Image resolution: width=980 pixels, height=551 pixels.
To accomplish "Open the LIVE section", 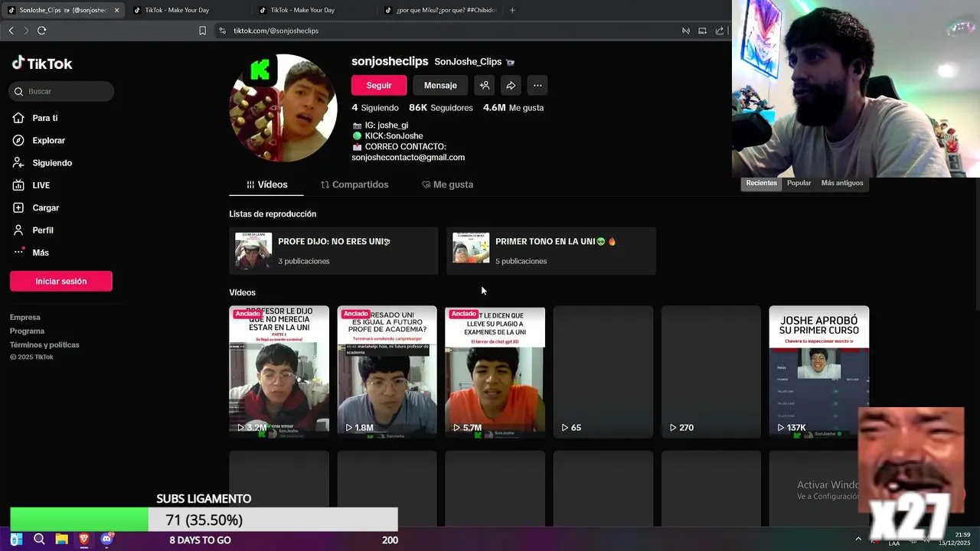I will (41, 185).
